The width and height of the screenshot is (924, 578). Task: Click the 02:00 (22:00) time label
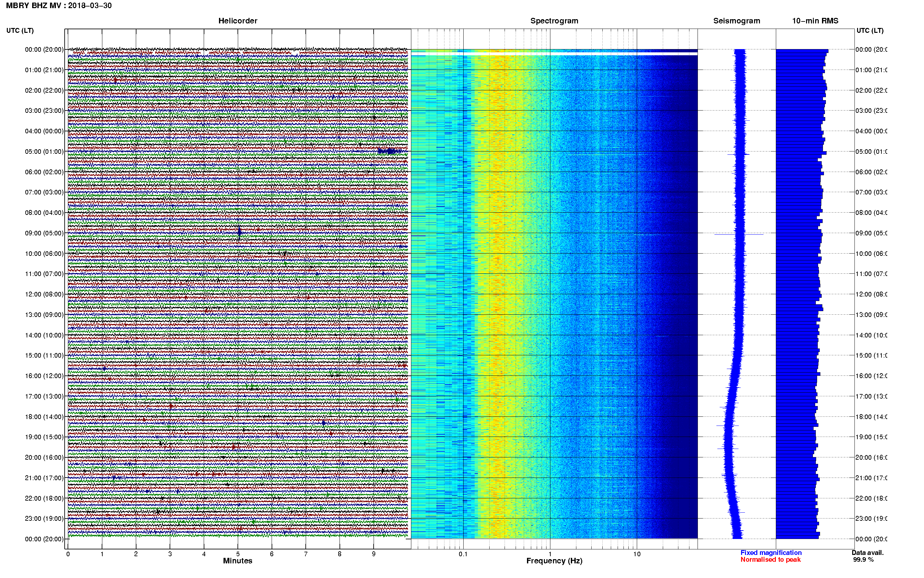coord(44,90)
